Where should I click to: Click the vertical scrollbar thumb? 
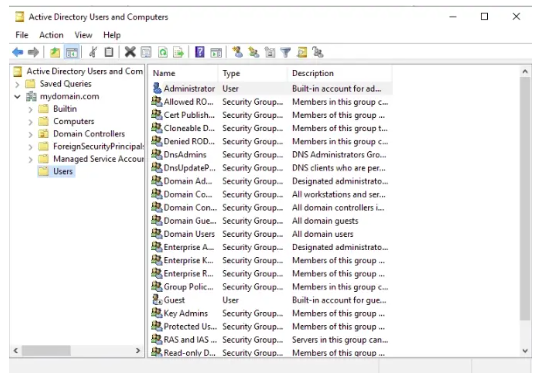tap(525, 198)
